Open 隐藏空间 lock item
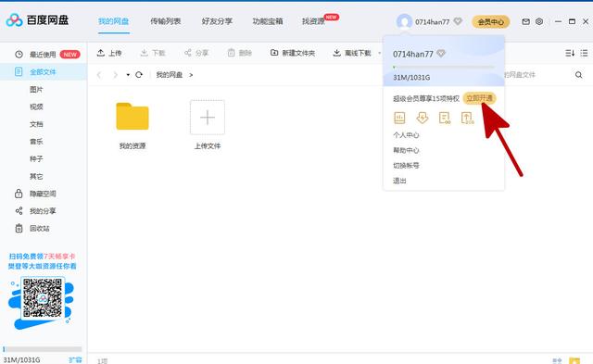Viewport: 593px width, 364px height. pyautogui.click(x=35, y=194)
